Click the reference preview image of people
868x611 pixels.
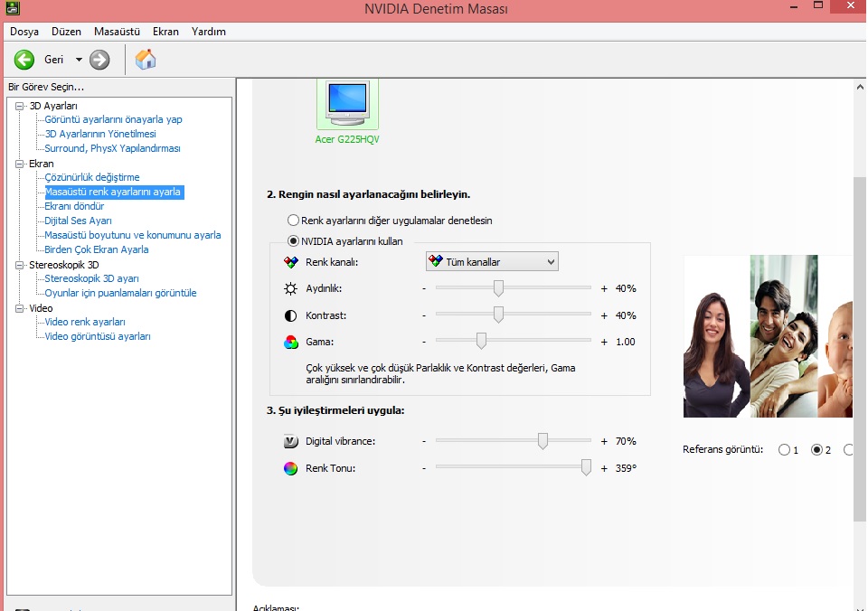[768, 336]
